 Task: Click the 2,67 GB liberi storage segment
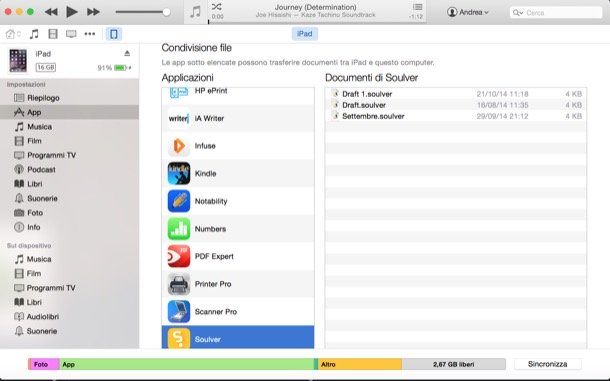(x=454, y=364)
